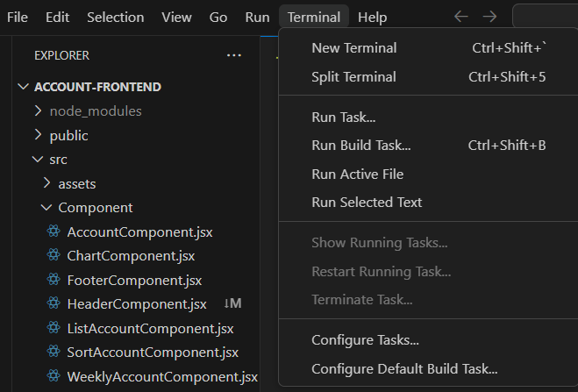Screen dimensions: 578x392
Task: Open Explorer more actions ellipsis
Action: (x=233, y=55)
